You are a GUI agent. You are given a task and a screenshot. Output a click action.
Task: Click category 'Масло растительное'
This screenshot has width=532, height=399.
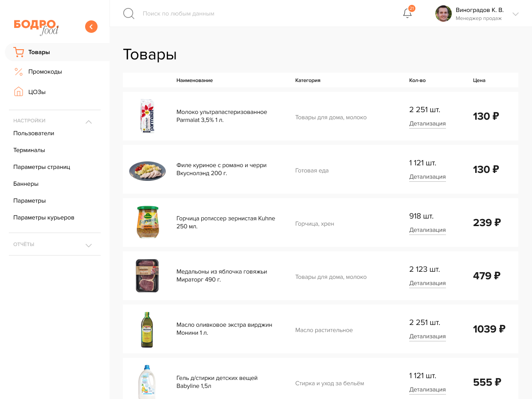(x=324, y=330)
